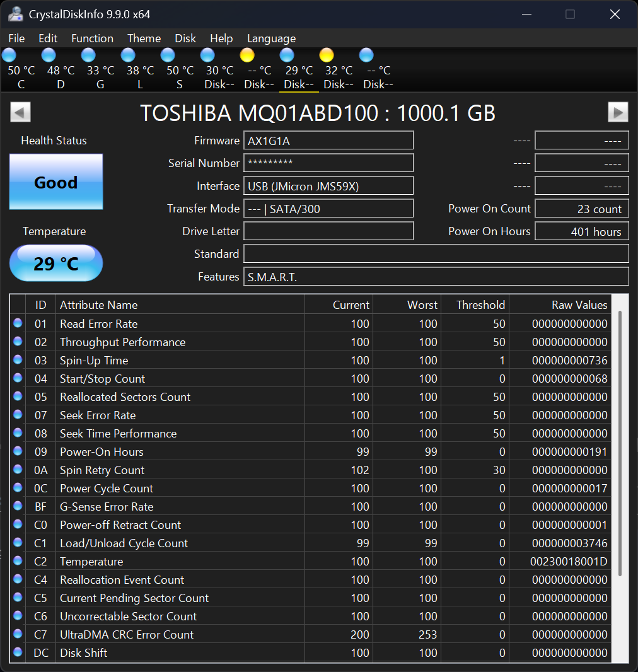Click status orb for Temperature attribute row
The width and height of the screenshot is (638, 672).
click(x=18, y=560)
